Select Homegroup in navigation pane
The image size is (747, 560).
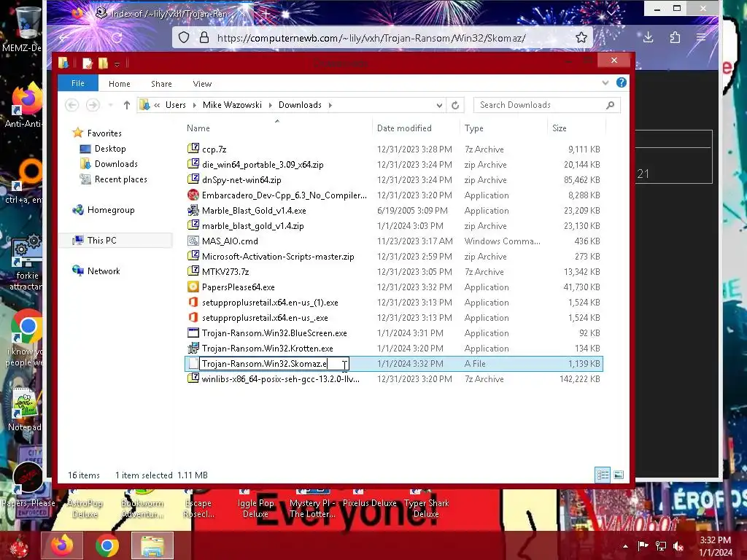coord(111,210)
